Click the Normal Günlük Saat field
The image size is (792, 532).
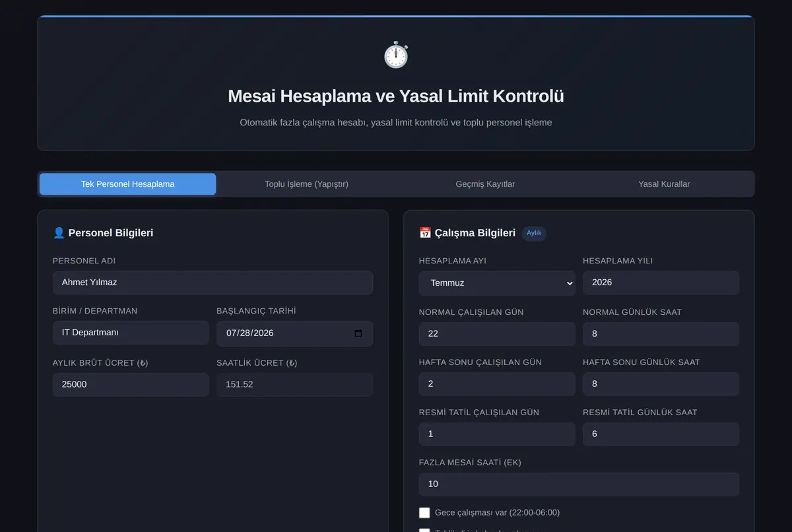click(661, 334)
